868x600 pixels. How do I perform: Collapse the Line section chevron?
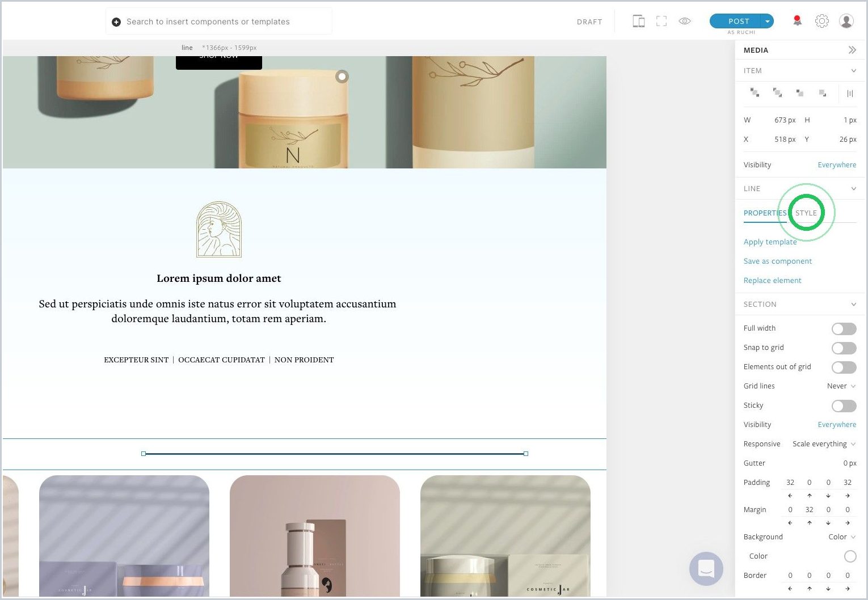click(853, 188)
